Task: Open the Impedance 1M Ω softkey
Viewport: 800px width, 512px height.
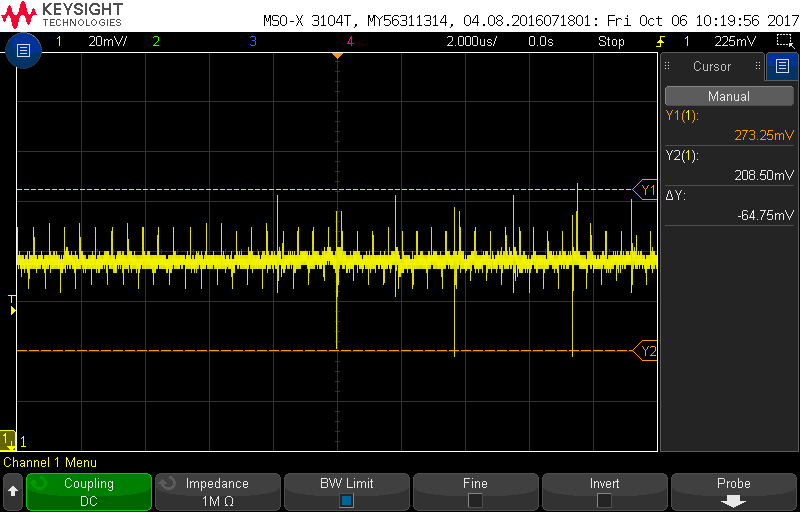Action: [x=217, y=492]
